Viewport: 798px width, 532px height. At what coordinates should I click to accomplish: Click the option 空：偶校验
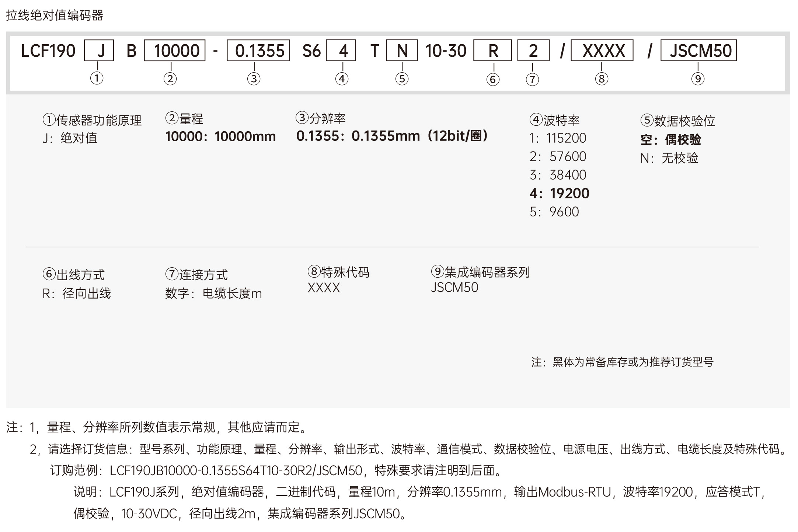click(671, 140)
